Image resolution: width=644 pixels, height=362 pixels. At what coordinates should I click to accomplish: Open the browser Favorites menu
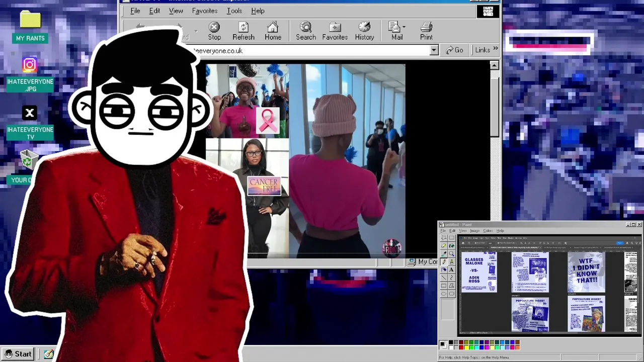[205, 11]
